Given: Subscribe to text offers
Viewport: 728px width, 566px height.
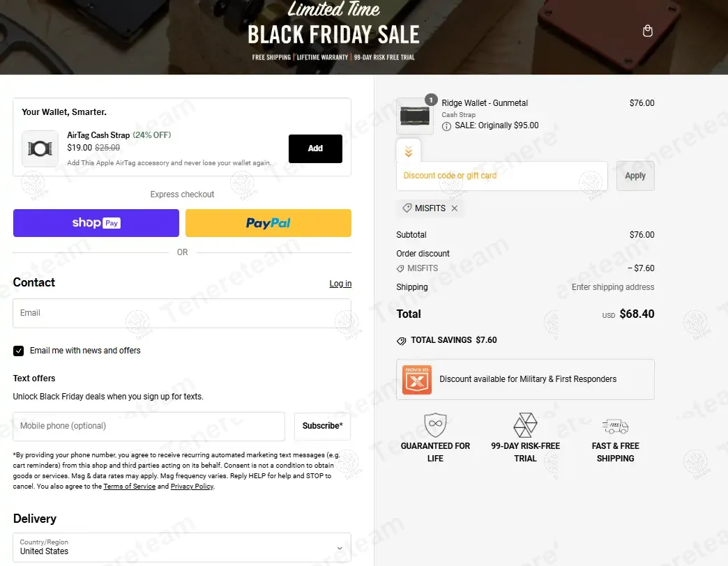Looking at the screenshot, I should (x=322, y=426).
